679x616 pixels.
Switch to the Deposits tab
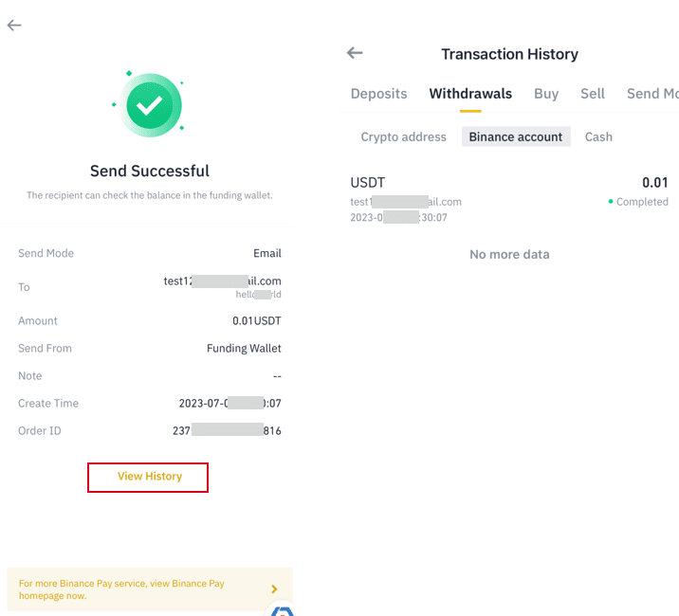coord(378,94)
